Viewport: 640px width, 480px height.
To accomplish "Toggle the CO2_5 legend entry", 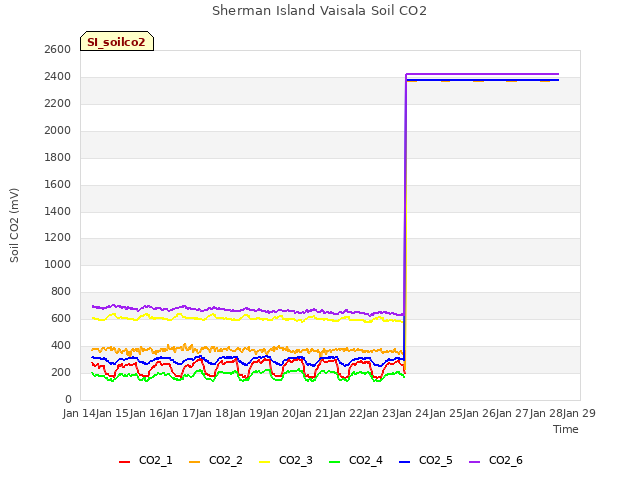I will pyautogui.click(x=426, y=460).
